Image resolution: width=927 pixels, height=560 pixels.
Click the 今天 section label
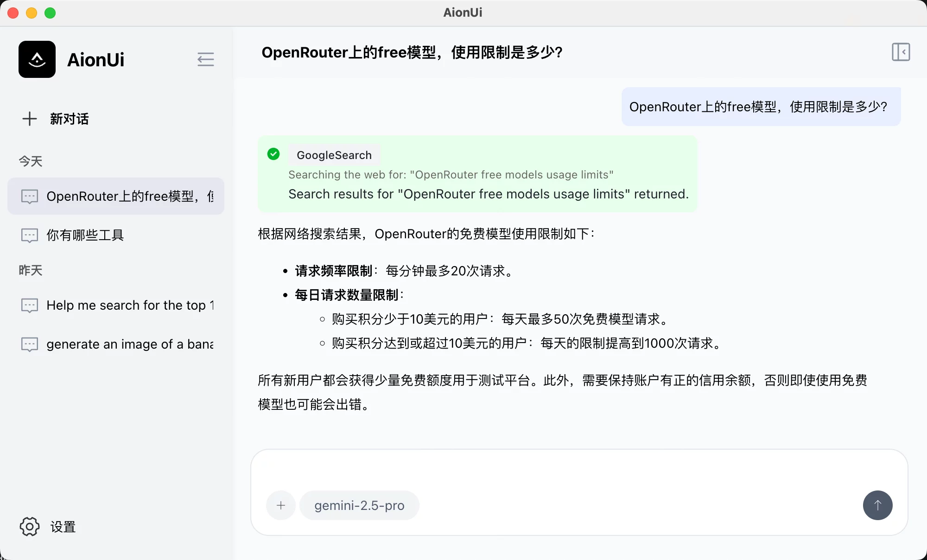click(31, 161)
